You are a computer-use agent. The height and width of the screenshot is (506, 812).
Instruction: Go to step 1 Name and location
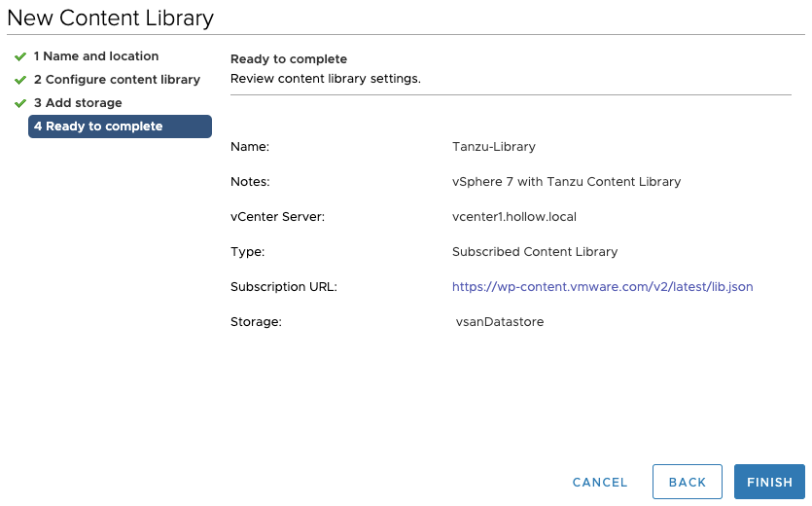95,56
